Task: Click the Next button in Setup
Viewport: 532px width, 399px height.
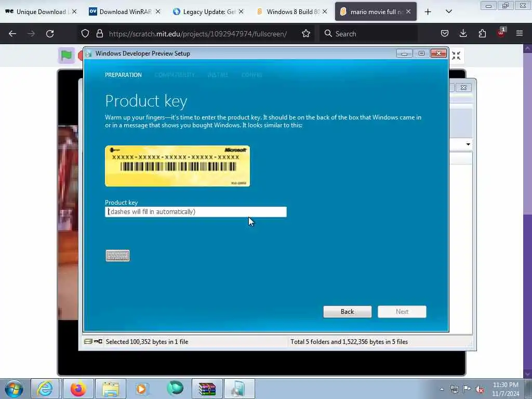Action: (402, 312)
